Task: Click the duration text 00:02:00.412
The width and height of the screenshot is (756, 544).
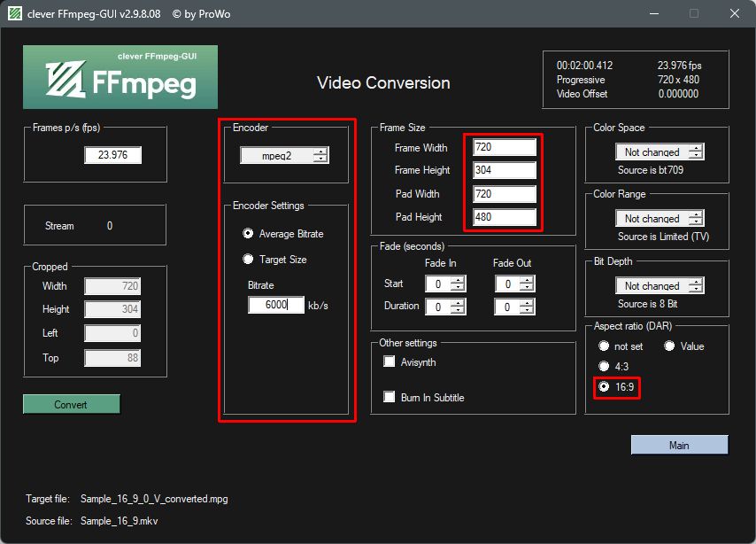Action: [584, 66]
